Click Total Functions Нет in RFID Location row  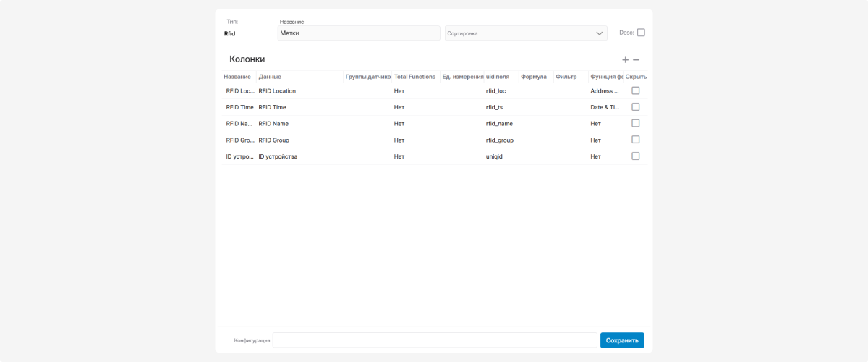click(x=399, y=91)
